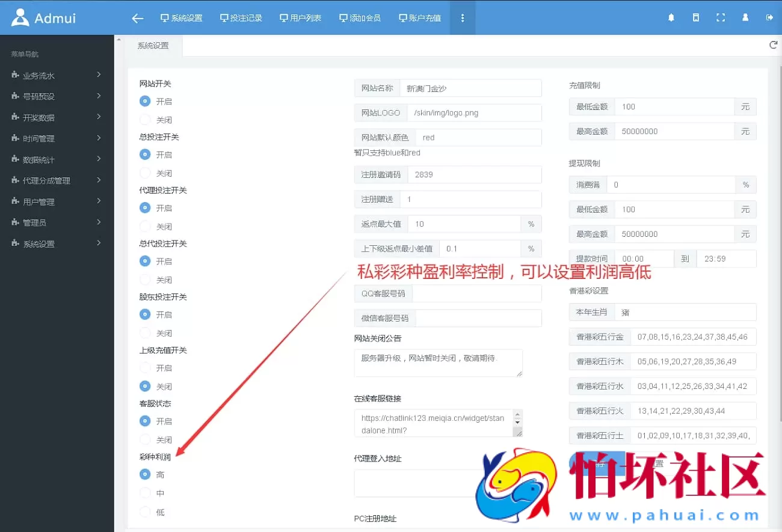Open the vertical dots overflow menu
This screenshot has width=782, height=532.
coord(463,17)
